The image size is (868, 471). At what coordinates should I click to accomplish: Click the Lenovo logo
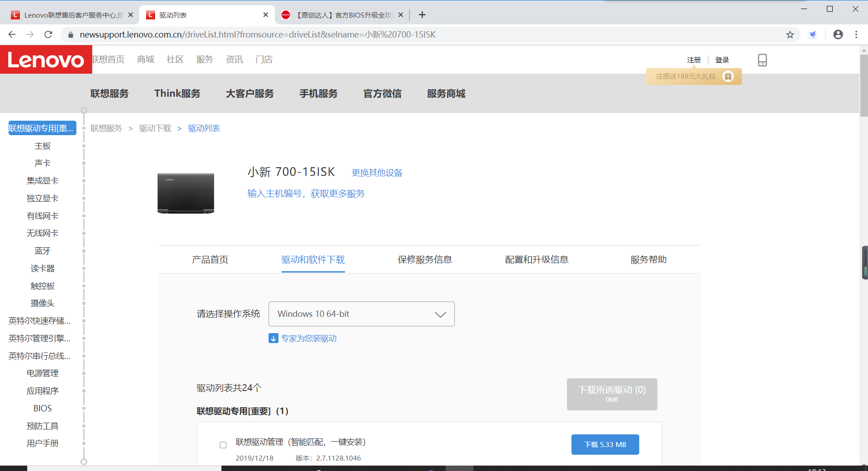click(x=46, y=60)
